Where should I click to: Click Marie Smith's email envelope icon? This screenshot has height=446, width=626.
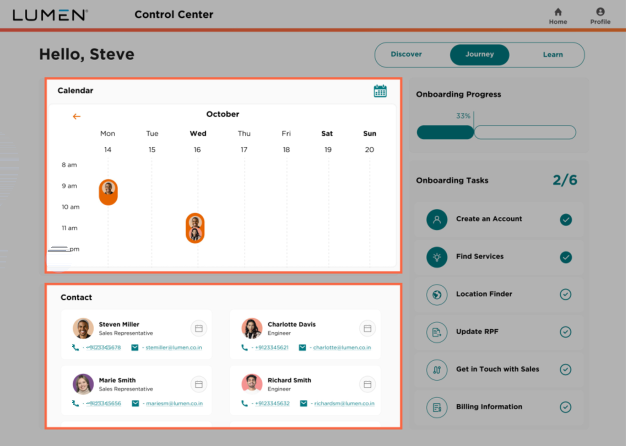pos(135,404)
